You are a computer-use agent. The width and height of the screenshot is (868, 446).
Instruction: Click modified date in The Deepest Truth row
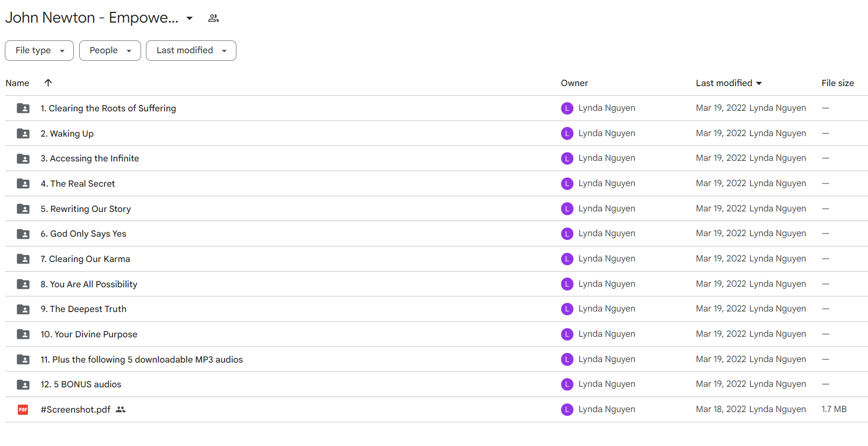(720, 308)
